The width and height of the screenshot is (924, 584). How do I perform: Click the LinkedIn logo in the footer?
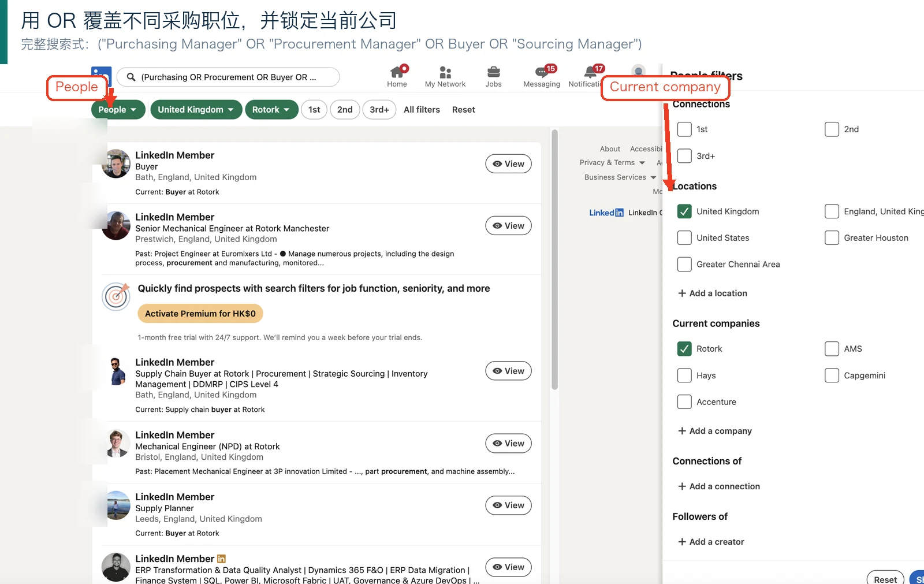coord(606,213)
